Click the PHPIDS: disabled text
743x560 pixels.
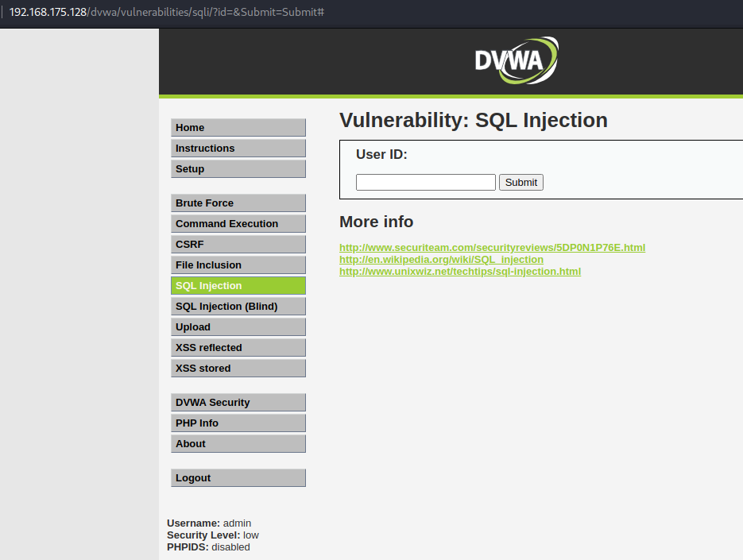click(208, 546)
